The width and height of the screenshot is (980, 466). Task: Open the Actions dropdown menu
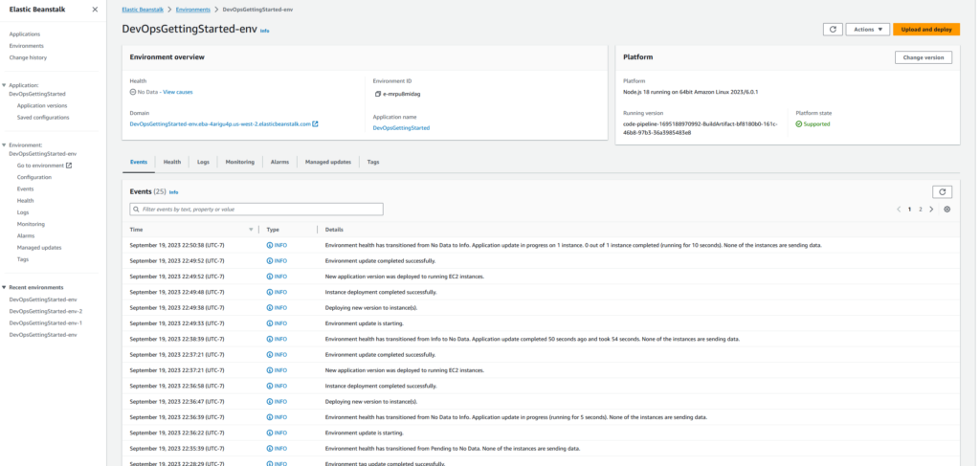tap(869, 30)
